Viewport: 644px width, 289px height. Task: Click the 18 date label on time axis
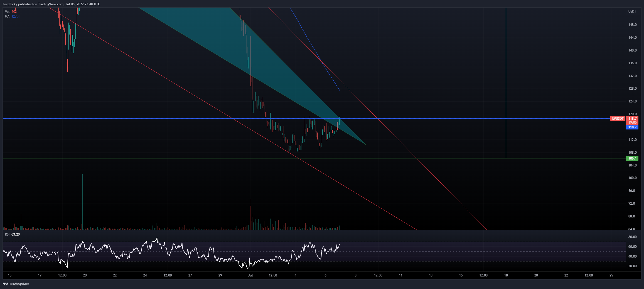(506, 275)
